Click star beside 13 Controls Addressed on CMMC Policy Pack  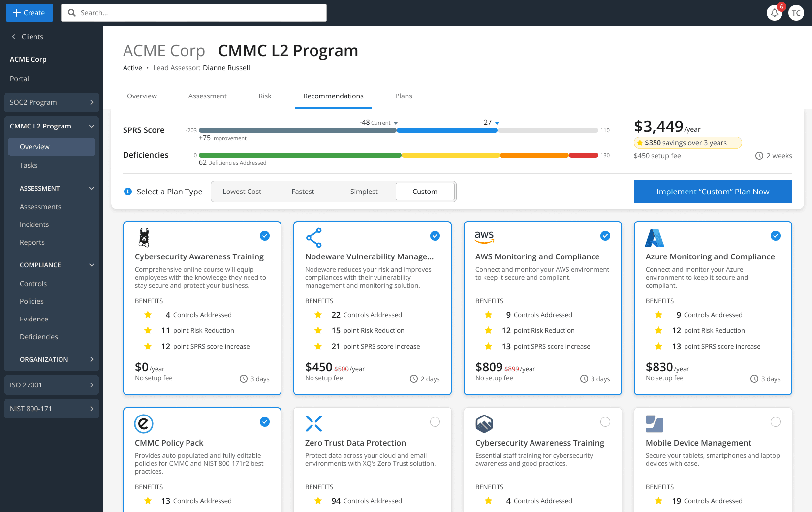pos(148,501)
